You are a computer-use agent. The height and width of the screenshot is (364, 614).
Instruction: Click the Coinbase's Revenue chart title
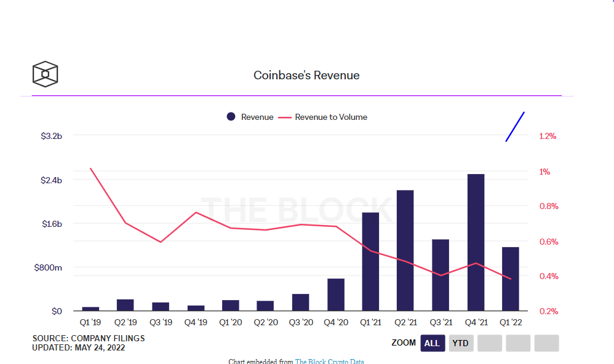306,75
